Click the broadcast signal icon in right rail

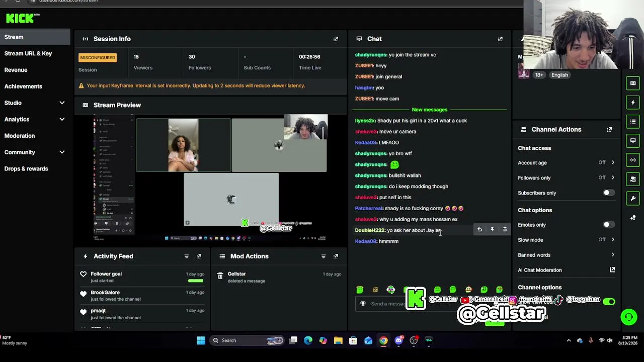(x=633, y=160)
